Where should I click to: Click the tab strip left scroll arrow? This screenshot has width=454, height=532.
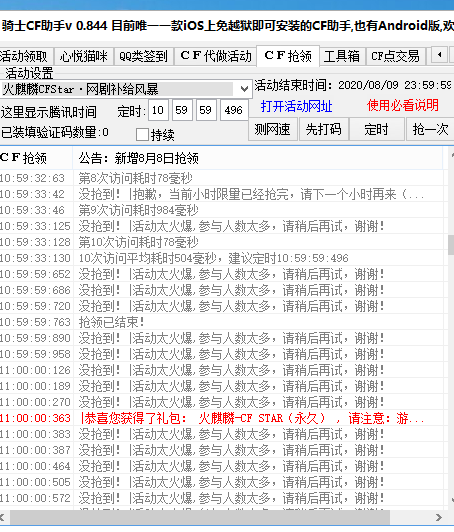tap(439, 55)
